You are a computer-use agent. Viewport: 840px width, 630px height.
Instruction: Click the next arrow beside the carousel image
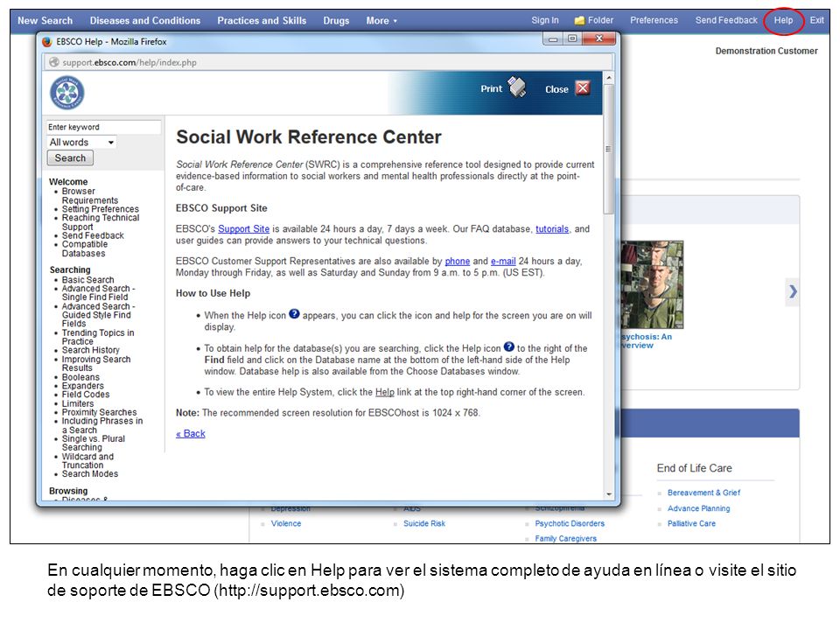point(793,291)
